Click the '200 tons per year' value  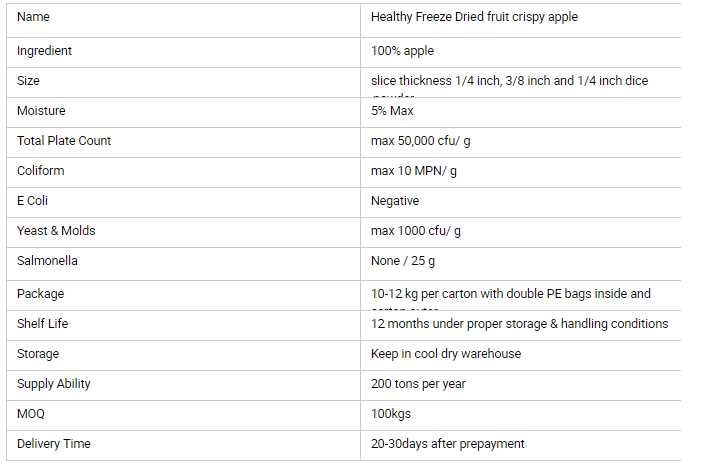418,384
